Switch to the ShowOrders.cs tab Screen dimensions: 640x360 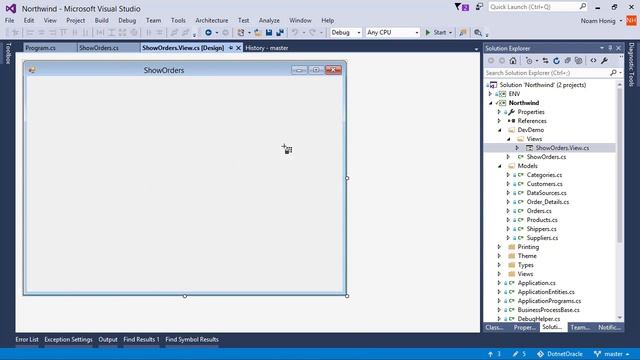pos(108,48)
